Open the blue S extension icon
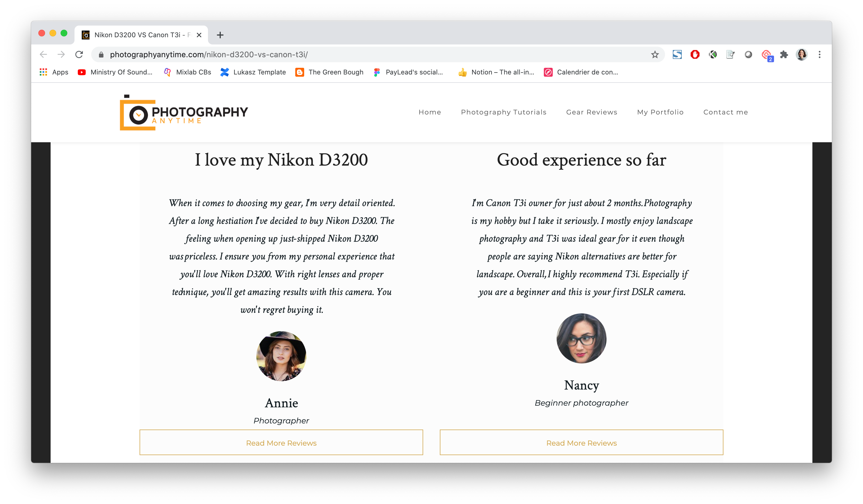The image size is (863, 504). [677, 54]
